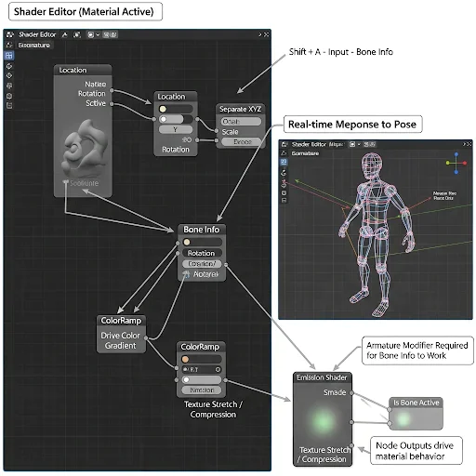Click the green glow preview in the Emission Shader node

[x=323, y=421]
